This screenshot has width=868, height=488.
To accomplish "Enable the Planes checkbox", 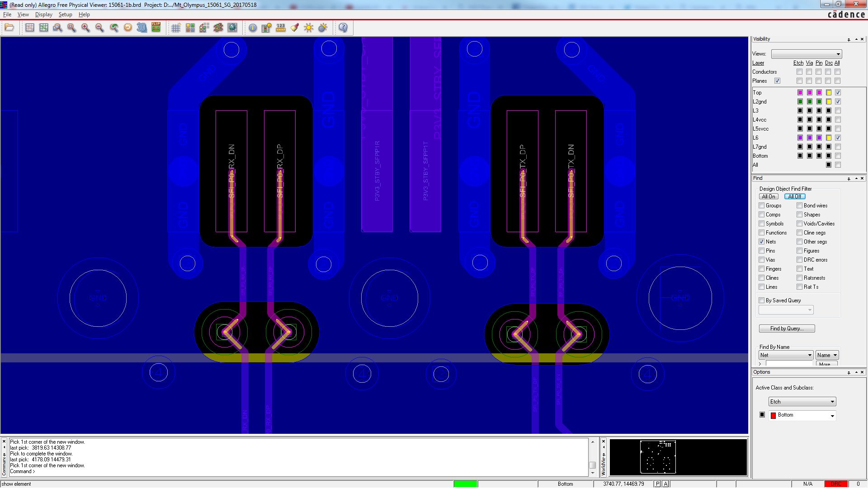I will [x=777, y=81].
